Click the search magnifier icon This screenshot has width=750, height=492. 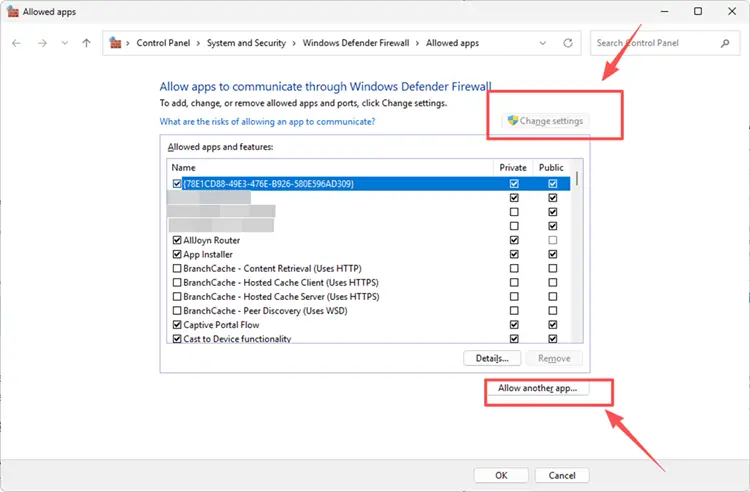pyautogui.click(x=725, y=43)
